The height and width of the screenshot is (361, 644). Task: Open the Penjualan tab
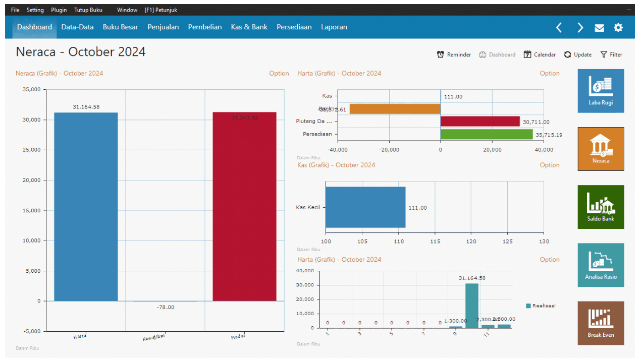tap(163, 27)
